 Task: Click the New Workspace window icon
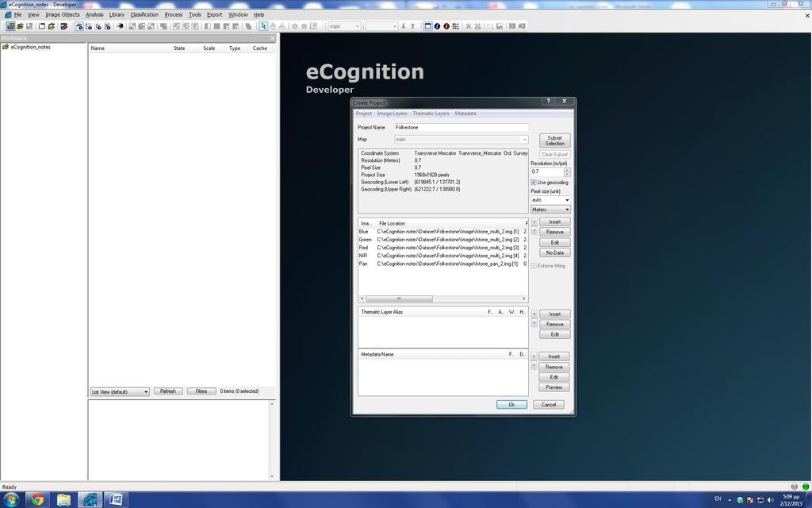pos(42,26)
